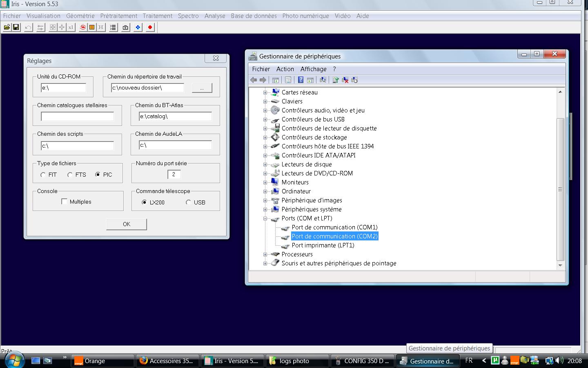Open the Prétraitement menu
Image resolution: width=588 pixels, height=368 pixels.
click(119, 16)
